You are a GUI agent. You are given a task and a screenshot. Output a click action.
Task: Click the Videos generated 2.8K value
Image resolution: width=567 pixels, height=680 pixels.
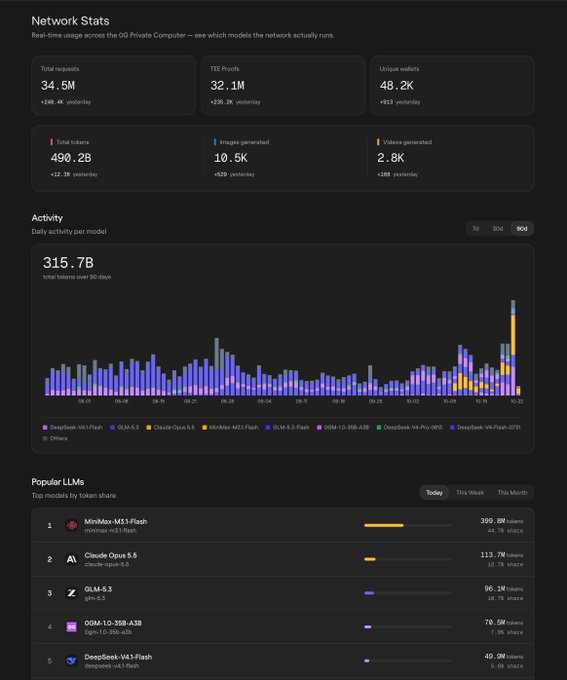point(390,158)
